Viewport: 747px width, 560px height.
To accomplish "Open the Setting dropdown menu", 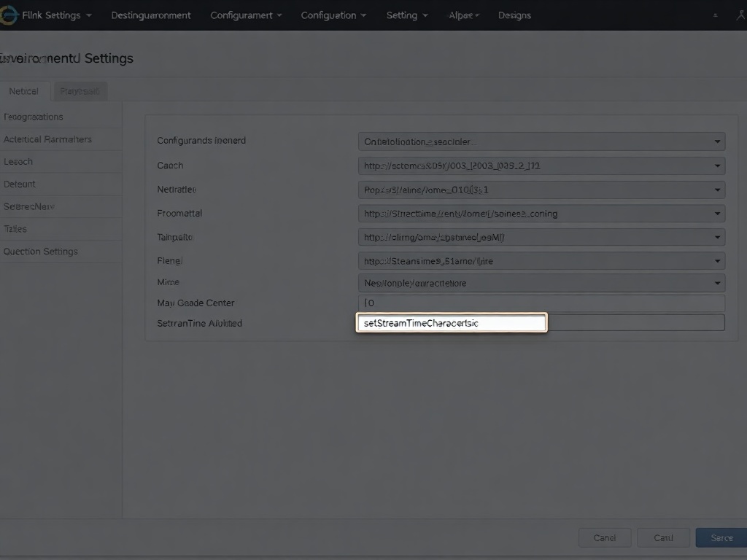I will [x=407, y=15].
